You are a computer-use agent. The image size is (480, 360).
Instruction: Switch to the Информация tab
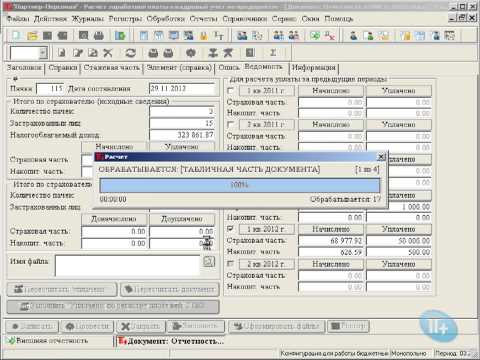tap(314, 68)
